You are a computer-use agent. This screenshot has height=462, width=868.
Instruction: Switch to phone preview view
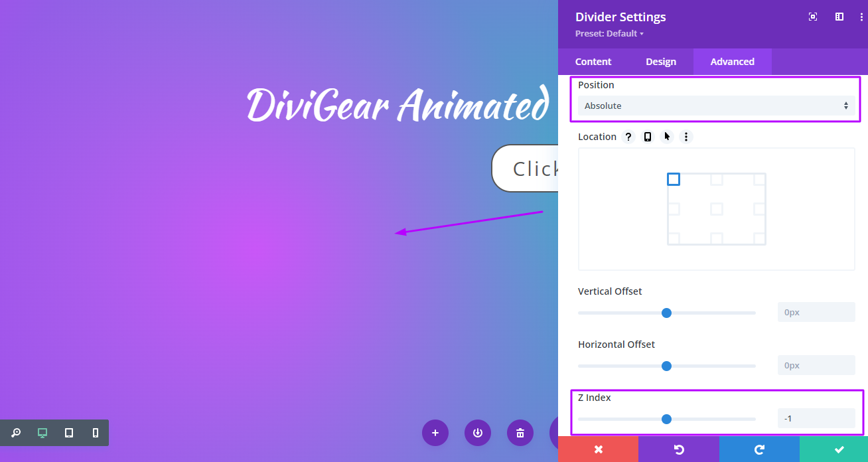click(96, 433)
